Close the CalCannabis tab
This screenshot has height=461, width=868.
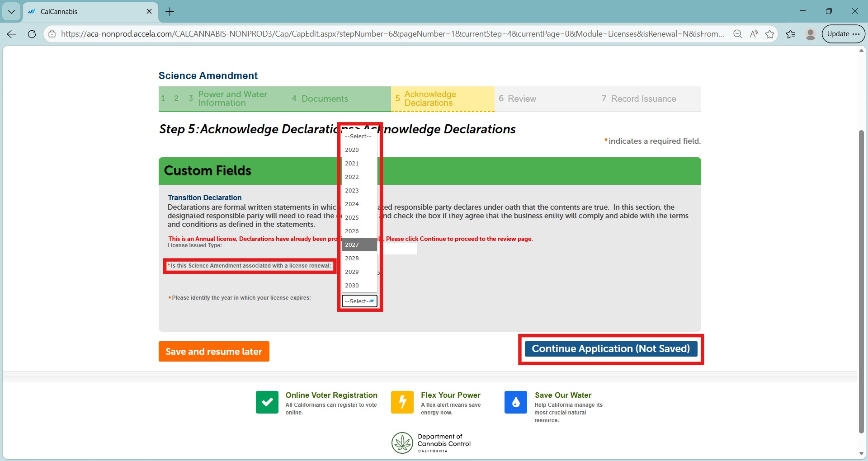(149, 11)
